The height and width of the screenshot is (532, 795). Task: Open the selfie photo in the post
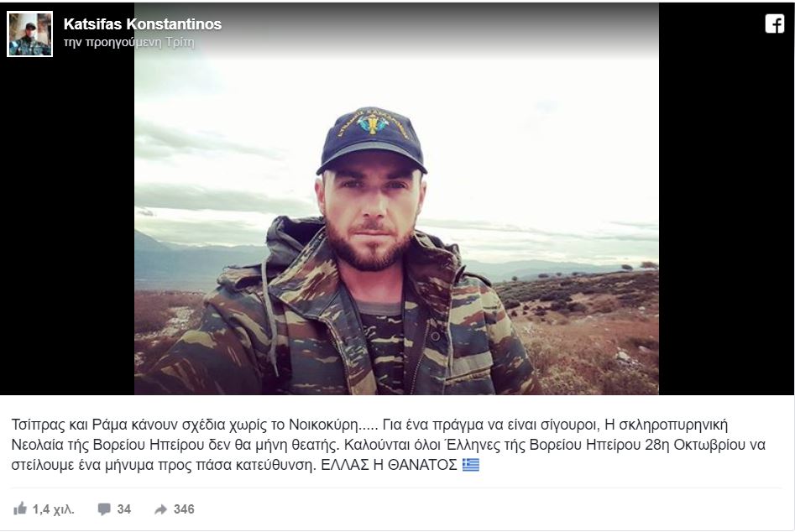tap(396, 199)
